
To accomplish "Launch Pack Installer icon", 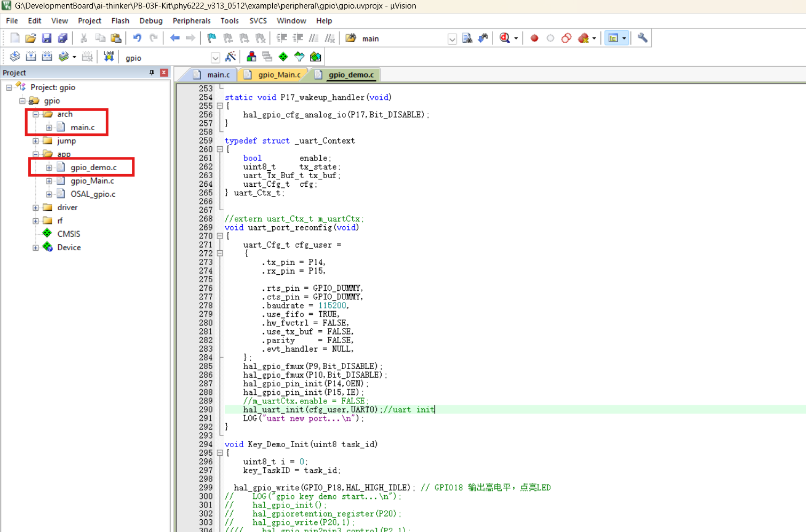I will coord(315,57).
